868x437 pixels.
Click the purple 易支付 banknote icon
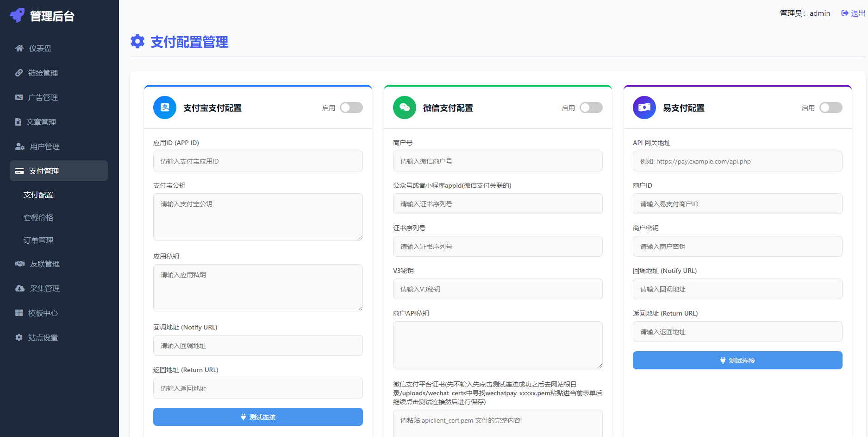tap(644, 108)
